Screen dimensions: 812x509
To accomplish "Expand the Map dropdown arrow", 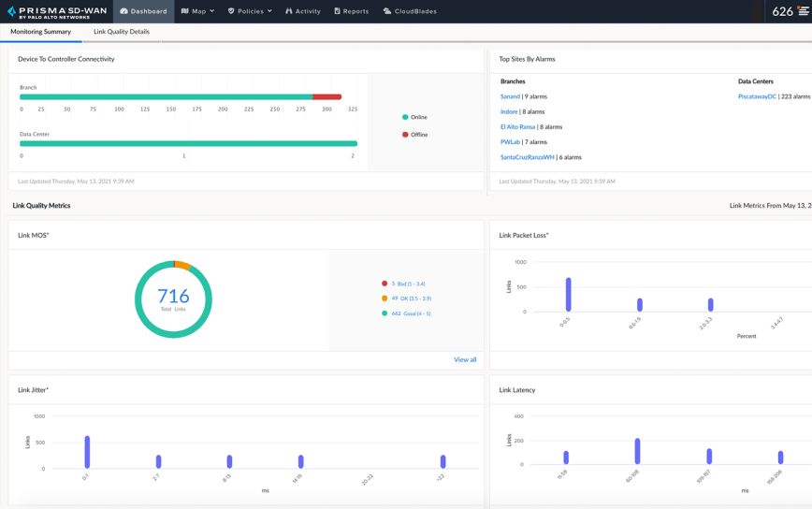I will click(x=212, y=11).
